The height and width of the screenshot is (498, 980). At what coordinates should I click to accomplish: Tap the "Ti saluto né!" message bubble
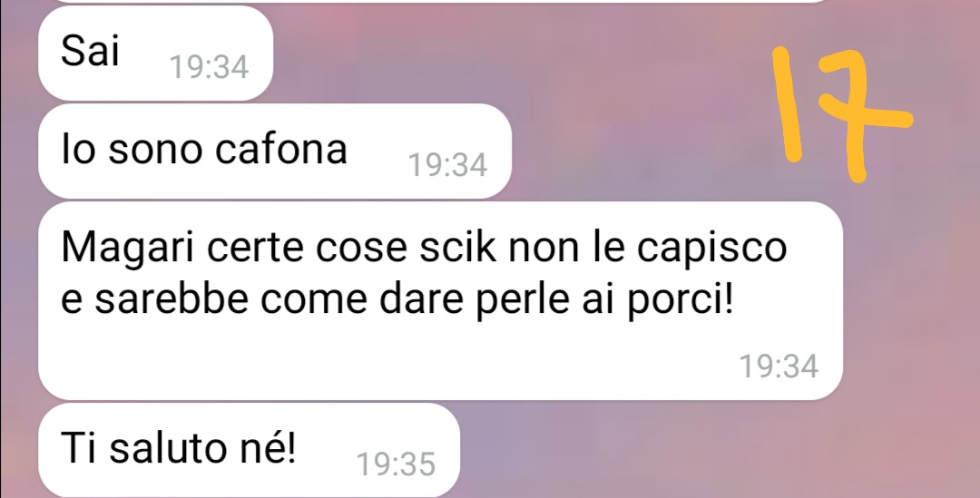249,450
